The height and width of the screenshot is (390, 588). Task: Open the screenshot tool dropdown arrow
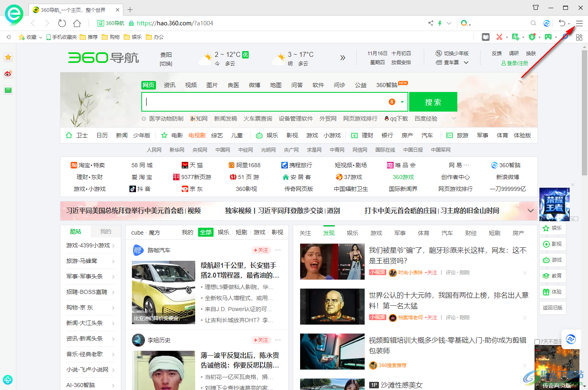tap(507, 38)
